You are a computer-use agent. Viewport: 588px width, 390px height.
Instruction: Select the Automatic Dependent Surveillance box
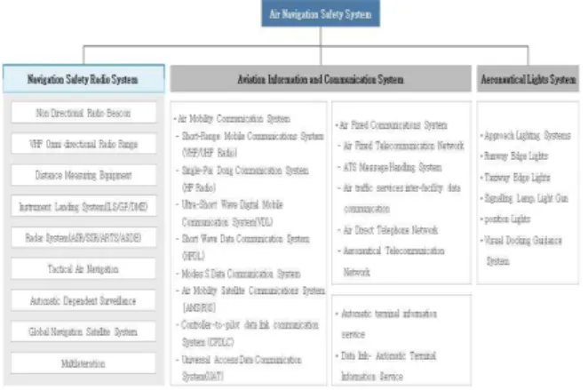[83, 300]
